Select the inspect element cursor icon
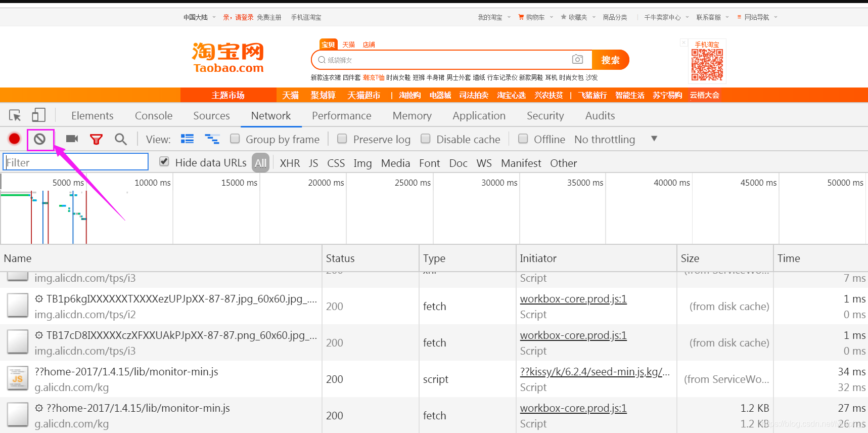 pyautogui.click(x=15, y=115)
